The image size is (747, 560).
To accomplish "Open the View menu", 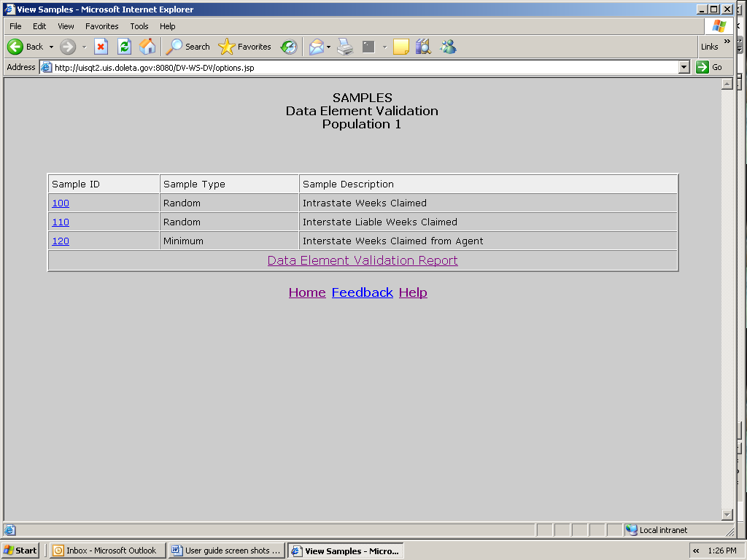I will coord(66,26).
